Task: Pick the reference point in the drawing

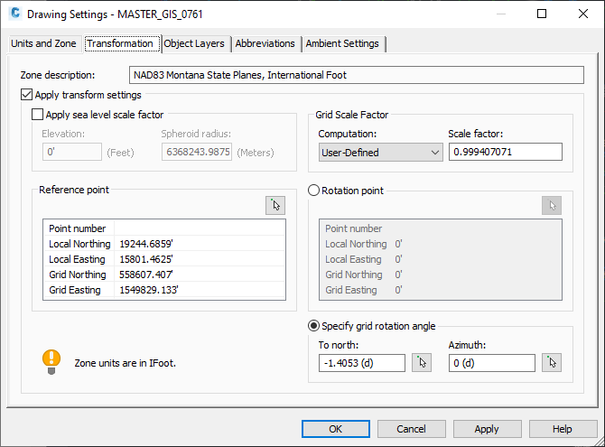Action: coord(275,205)
